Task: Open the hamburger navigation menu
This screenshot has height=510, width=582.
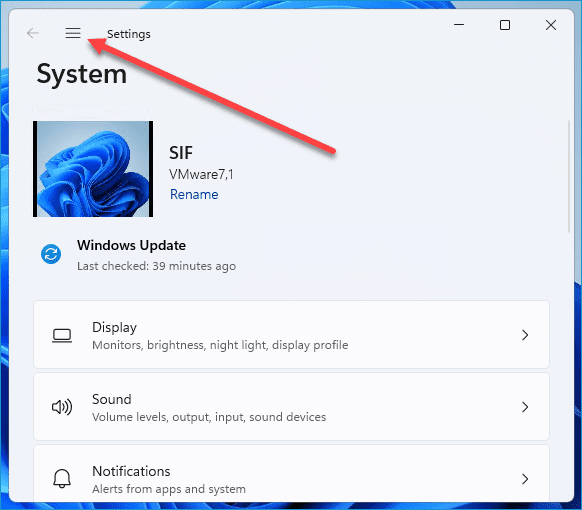Action: click(73, 33)
